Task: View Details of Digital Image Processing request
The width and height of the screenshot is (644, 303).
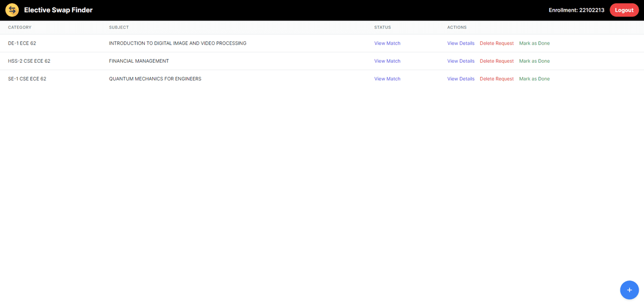Action: pyautogui.click(x=460, y=43)
